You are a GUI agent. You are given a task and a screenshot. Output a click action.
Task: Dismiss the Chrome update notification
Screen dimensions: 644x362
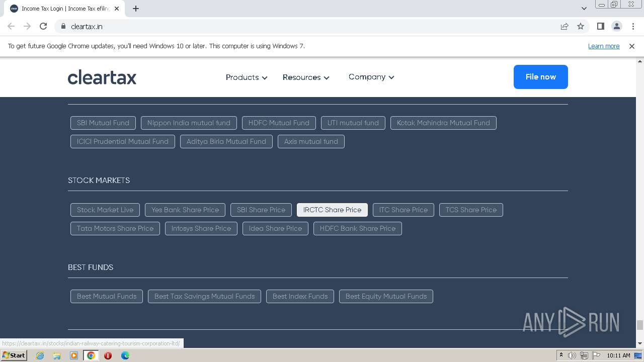click(x=632, y=46)
